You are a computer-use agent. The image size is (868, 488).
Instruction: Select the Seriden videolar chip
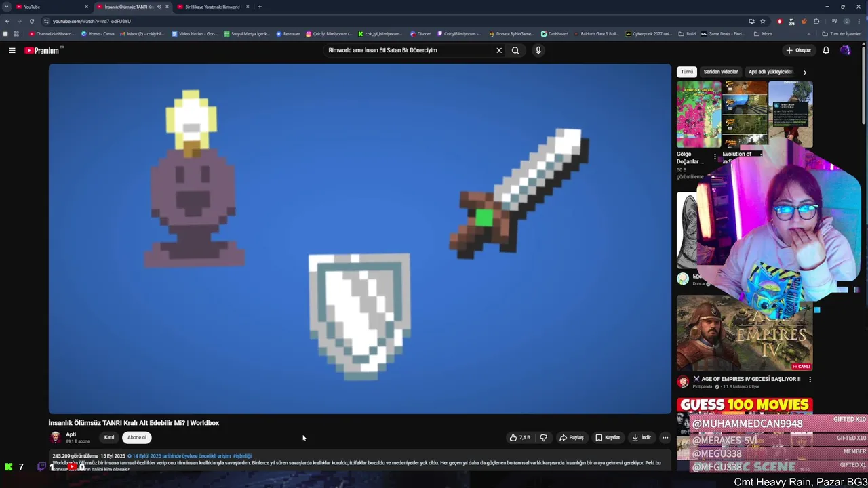[x=720, y=72]
